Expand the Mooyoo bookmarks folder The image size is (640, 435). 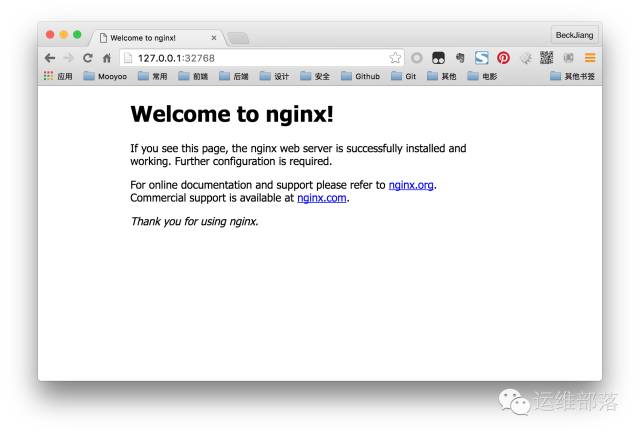(x=105, y=76)
